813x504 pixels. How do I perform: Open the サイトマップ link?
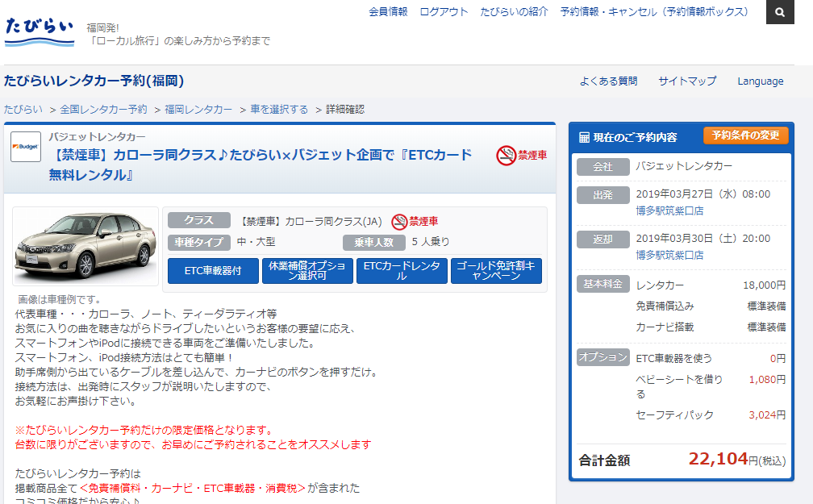pyautogui.click(x=687, y=81)
